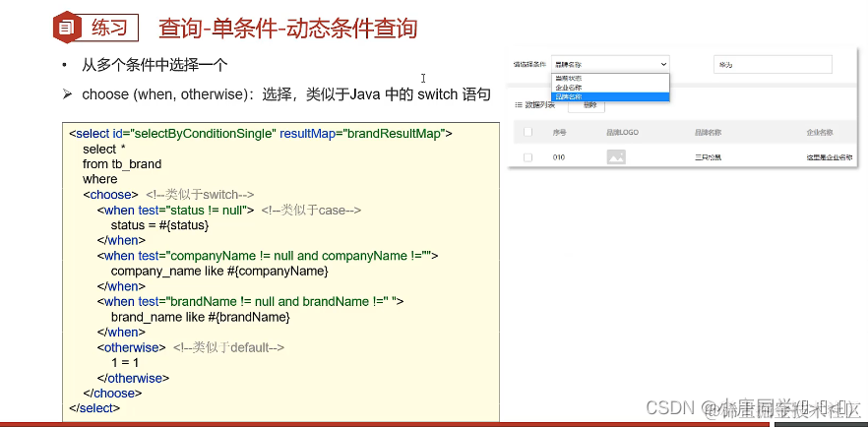Tick the select-all checkbox in the table header

527,132
